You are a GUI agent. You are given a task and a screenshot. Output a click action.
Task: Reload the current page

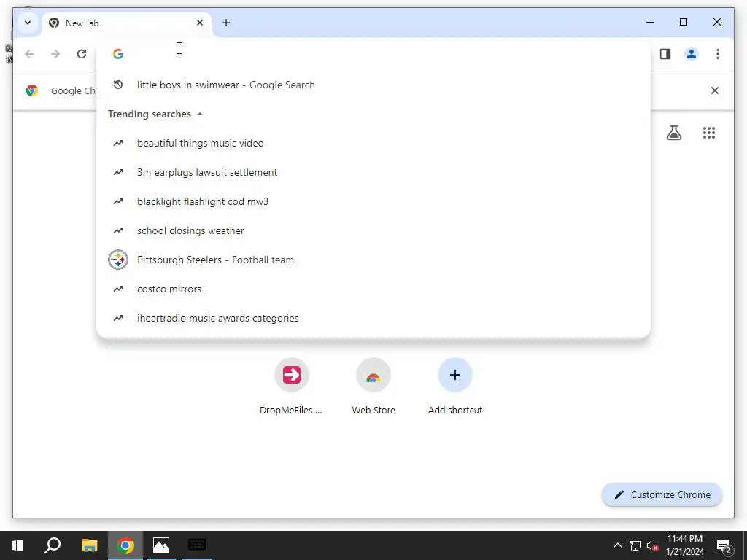82,54
